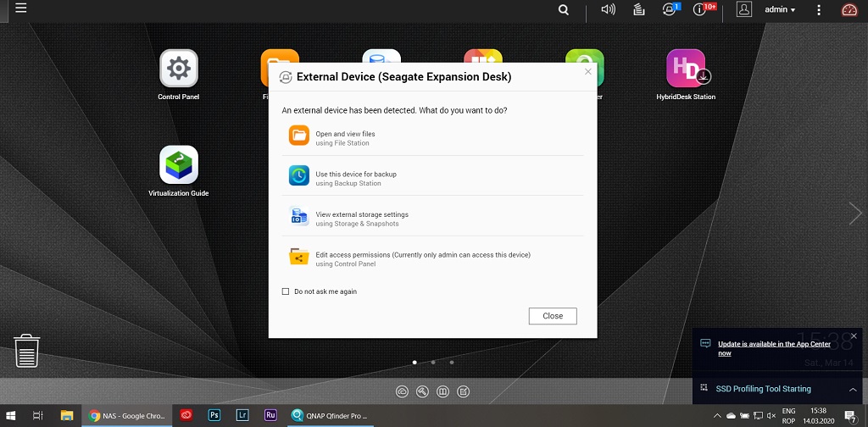Click the feedback note icon in bottom dock
This screenshot has height=427, width=868.
[x=464, y=391]
